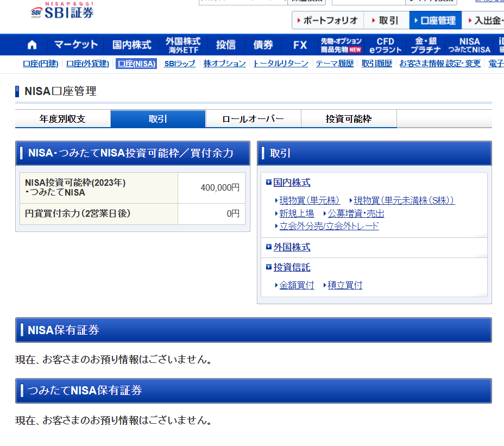Click 現物買(単元株) link
The image size is (504, 446).
(310, 200)
